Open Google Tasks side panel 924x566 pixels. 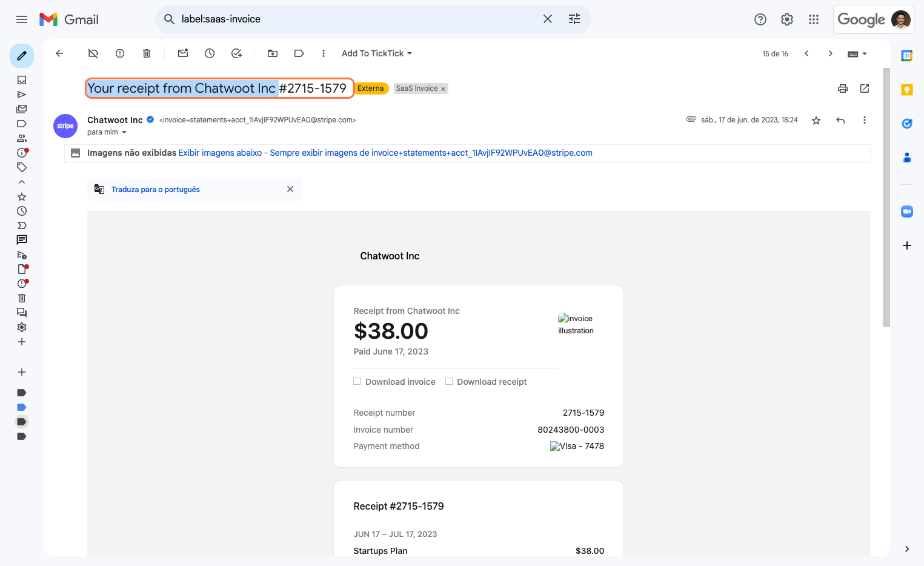(x=907, y=124)
